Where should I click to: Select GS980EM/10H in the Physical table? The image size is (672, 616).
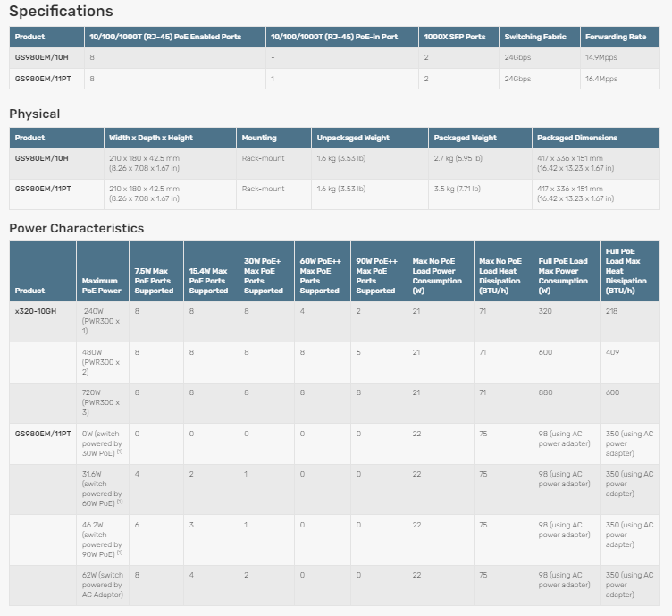pyautogui.click(x=42, y=158)
